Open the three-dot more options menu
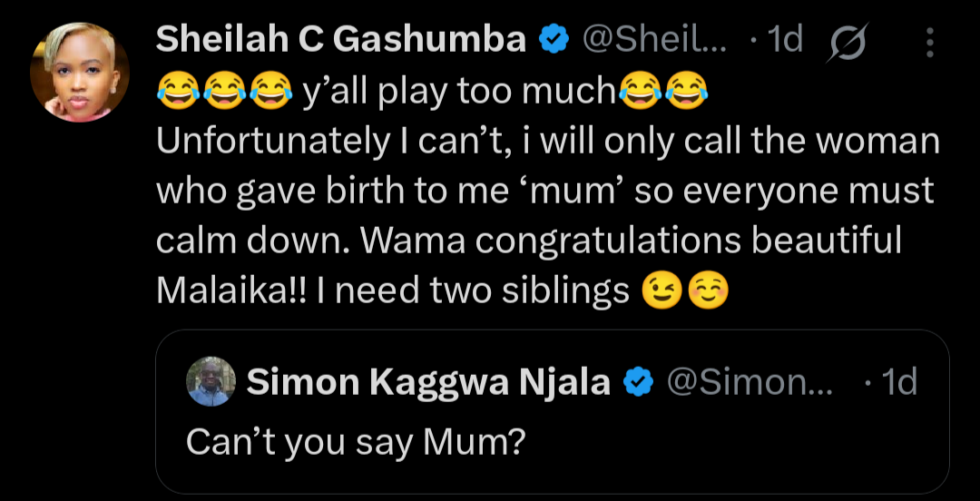 click(929, 40)
